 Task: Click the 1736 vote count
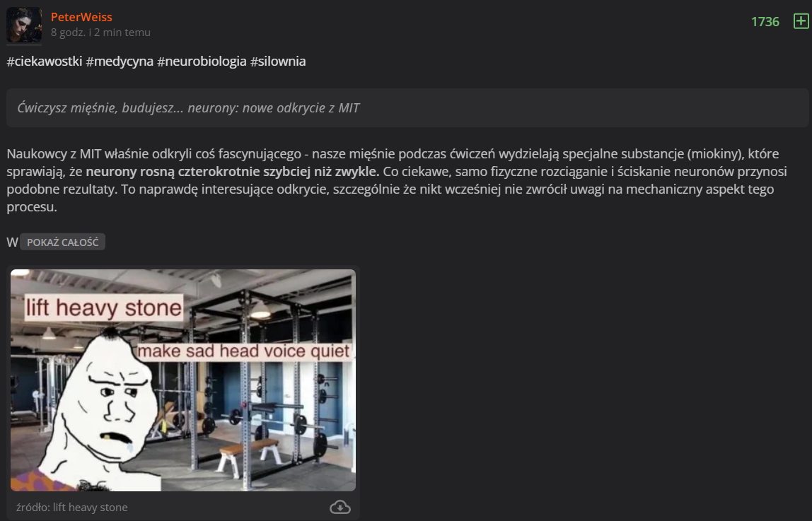point(765,21)
